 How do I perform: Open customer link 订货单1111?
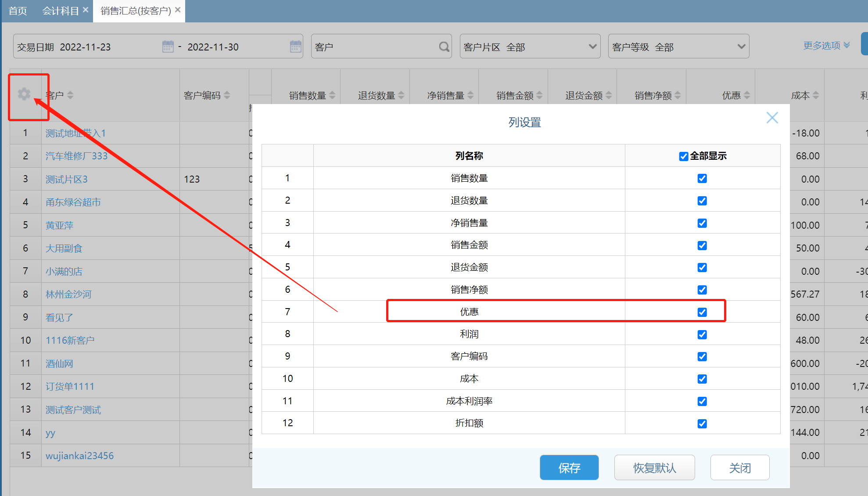tap(70, 386)
